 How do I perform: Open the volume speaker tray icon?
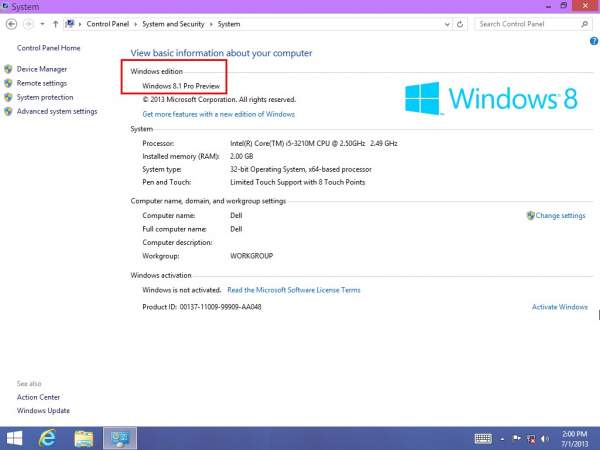click(x=545, y=439)
